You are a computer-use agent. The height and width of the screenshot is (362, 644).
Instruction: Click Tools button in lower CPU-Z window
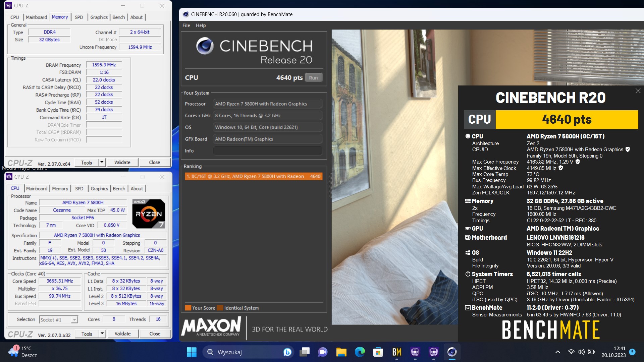click(87, 334)
